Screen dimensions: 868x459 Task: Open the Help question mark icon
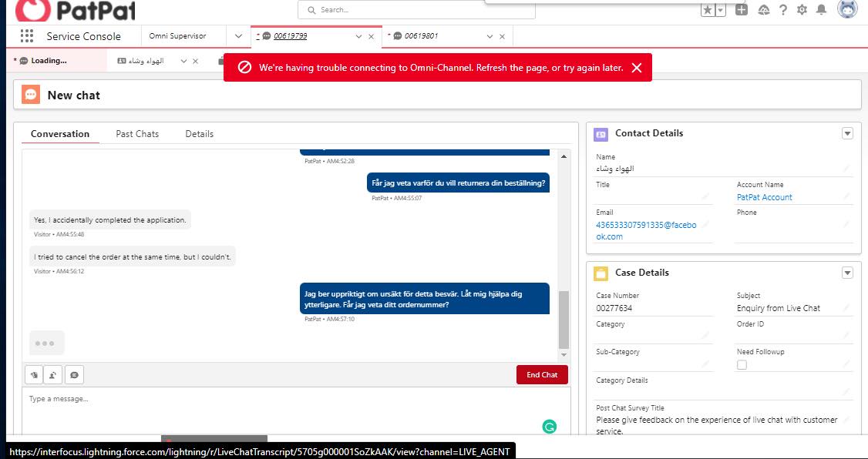(x=782, y=10)
